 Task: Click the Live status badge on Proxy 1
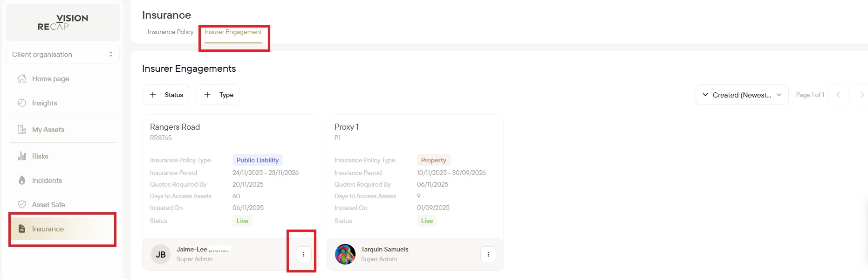(427, 221)
